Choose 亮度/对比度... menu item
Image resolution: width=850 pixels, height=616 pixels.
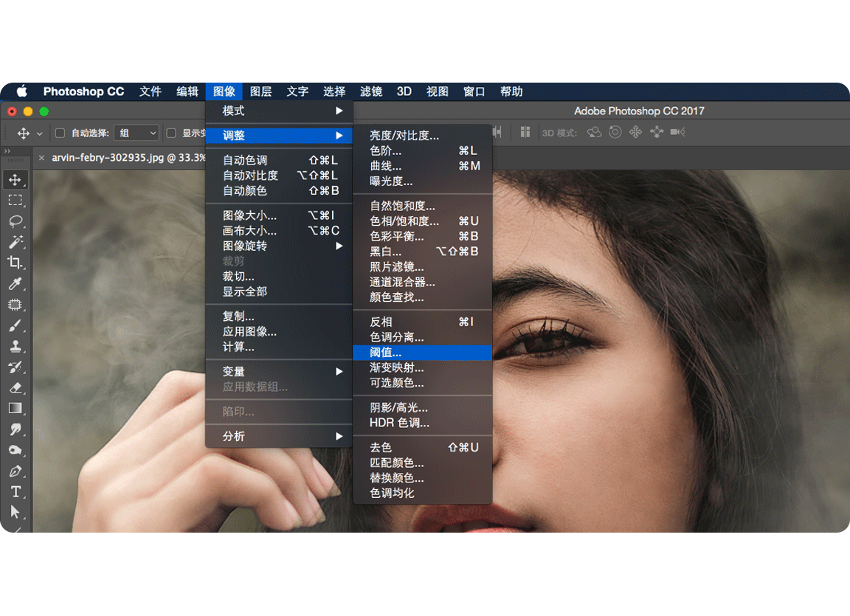click(x=422, y=136)
